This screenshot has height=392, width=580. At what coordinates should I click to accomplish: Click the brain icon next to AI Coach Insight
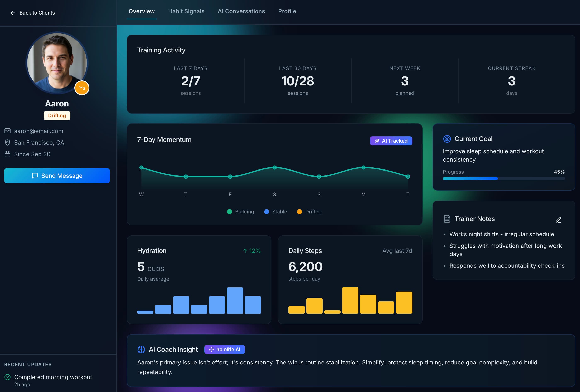click(142, 350)
